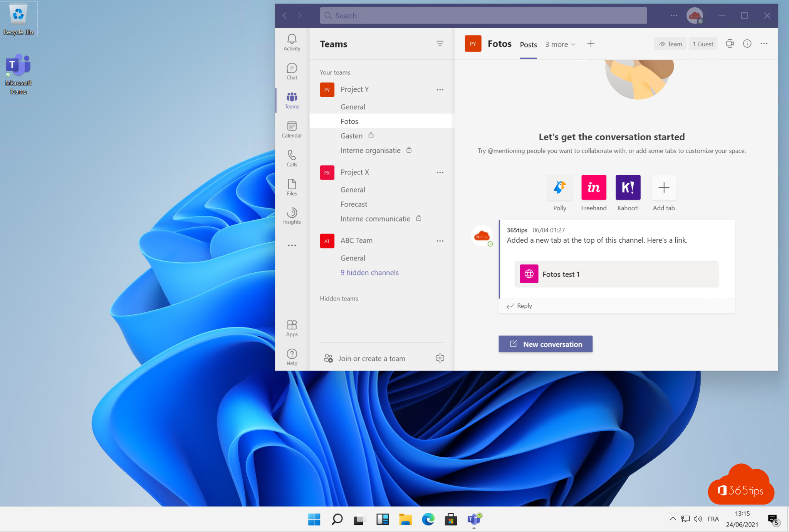Switch to the Posts tab

(528, 45)
